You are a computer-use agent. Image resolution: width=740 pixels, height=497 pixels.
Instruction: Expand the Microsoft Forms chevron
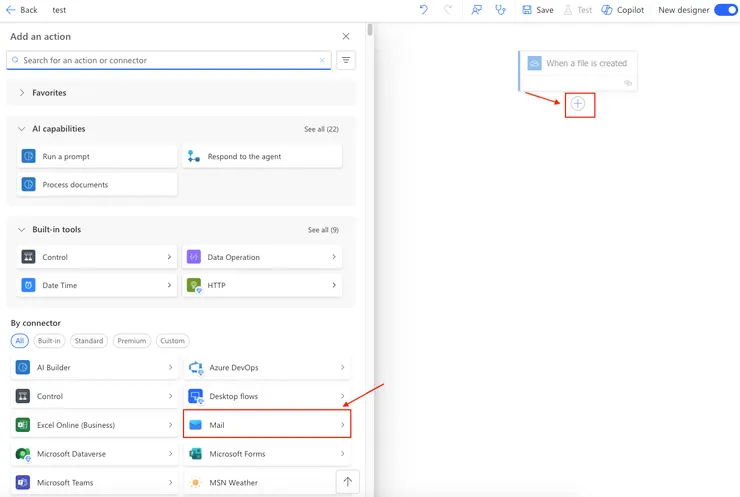click(343, 454)
